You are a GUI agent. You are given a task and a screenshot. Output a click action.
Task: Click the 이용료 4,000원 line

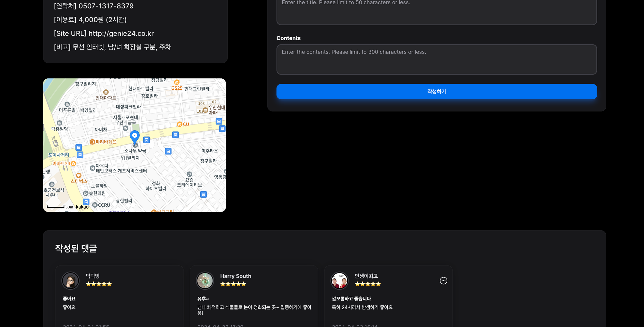90,20
